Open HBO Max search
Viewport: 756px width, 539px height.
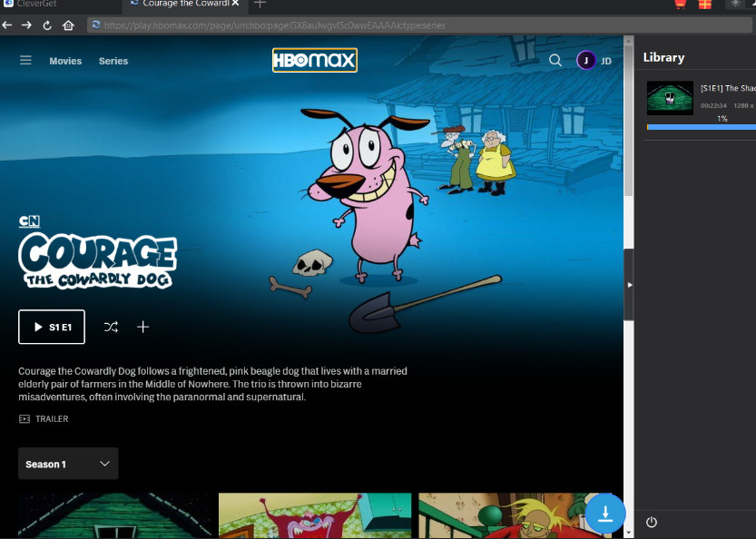[555, 60]
